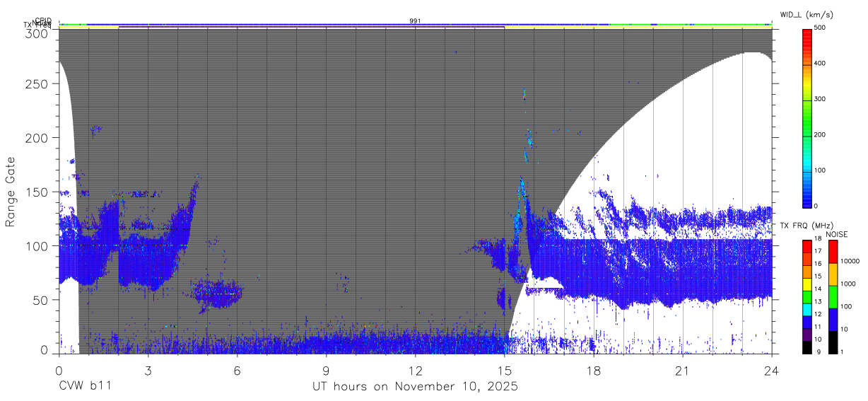Click the 300 label on the WID colorbar

coord(820,99)
